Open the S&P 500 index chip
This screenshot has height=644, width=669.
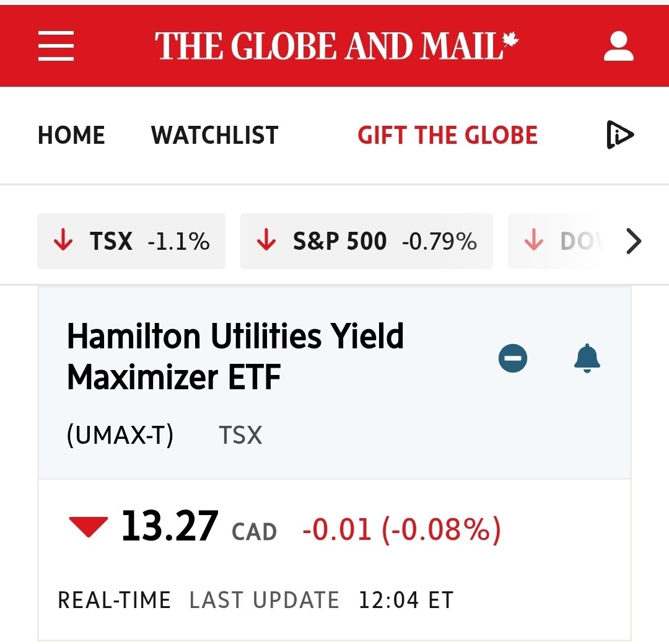tap(366, 241)
